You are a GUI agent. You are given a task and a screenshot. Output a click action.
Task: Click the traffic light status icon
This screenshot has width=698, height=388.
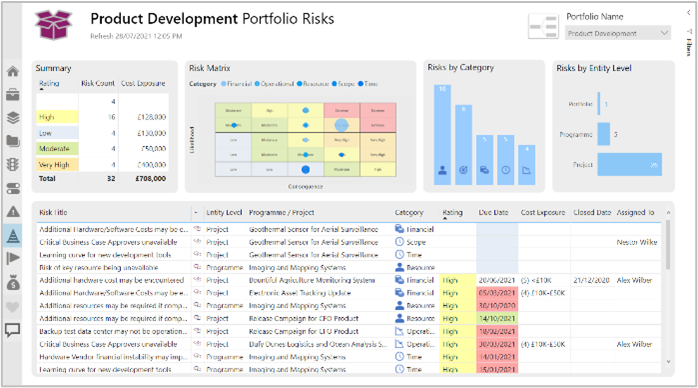(x=13, y=165)
